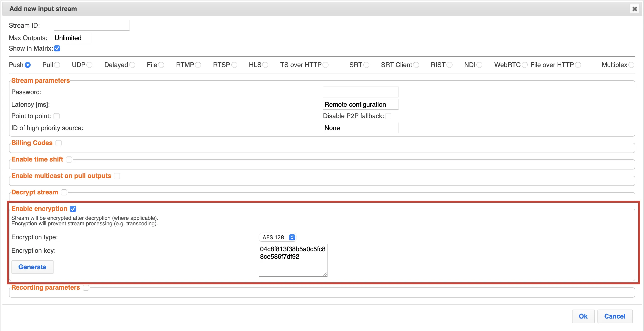Image resolution: width=644 pixels, height=331 pixels.
Task: Select the Delayed radio option
Action: tap(132, 65)
